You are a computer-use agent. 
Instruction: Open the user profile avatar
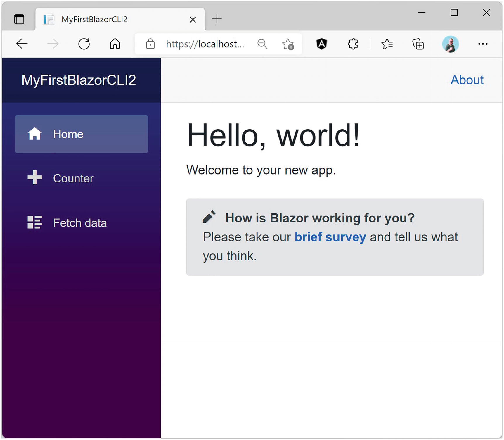(450, 44)
